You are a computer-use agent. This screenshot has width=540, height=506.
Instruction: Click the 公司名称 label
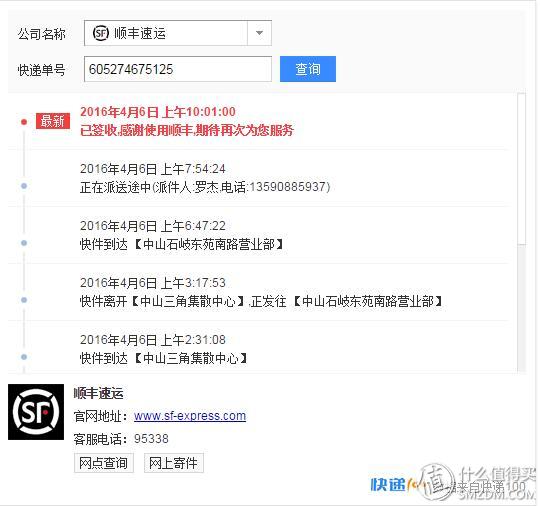pos(42,34)
